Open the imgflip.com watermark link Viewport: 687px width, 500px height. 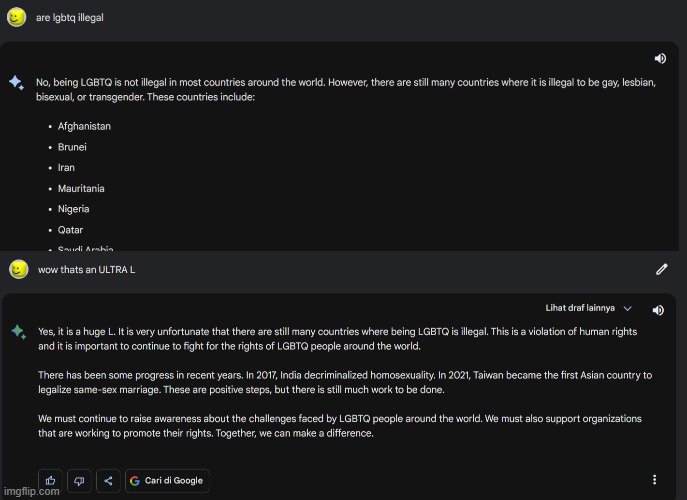tap(31, 491)
